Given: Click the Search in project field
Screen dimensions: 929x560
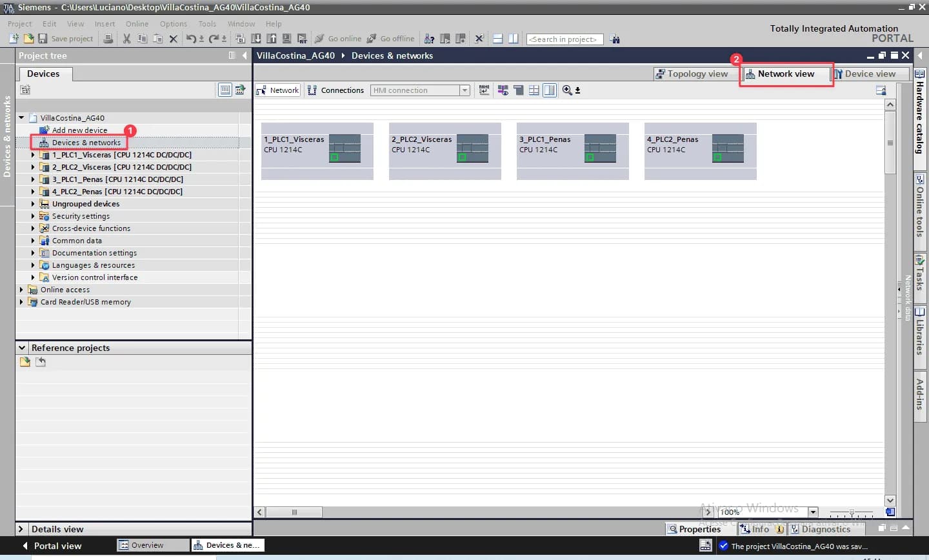Looking at the screenshot, I should pyautogui.click(x=564, y=39).
